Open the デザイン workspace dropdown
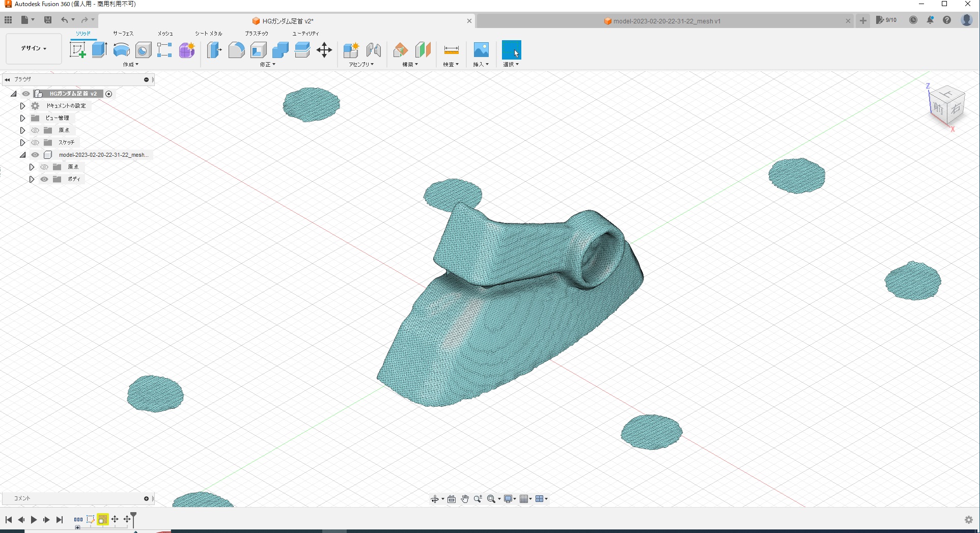 (34, 48)
